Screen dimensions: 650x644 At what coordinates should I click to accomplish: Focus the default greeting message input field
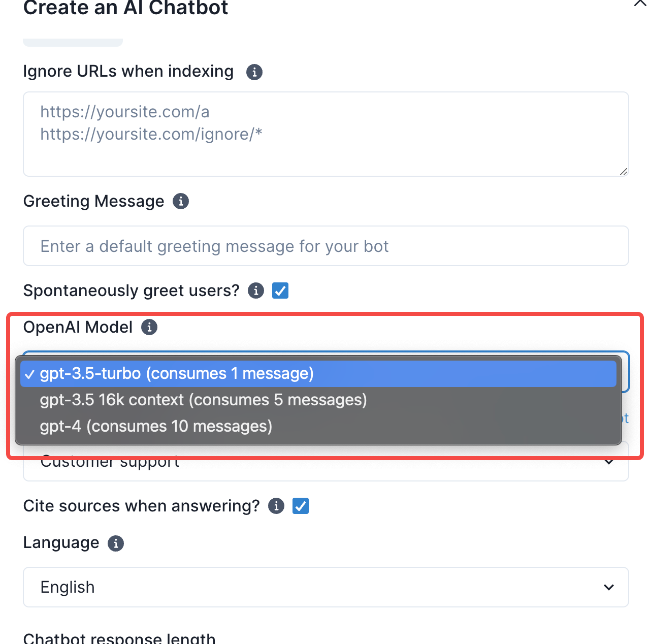click(x=326, y=246)
